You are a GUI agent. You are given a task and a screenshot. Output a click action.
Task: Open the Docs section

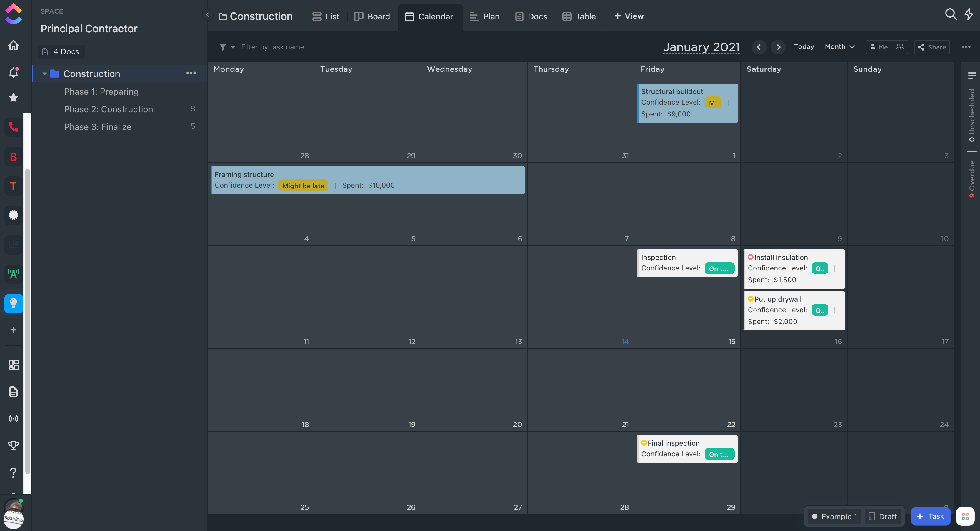[x=537, y=16]
